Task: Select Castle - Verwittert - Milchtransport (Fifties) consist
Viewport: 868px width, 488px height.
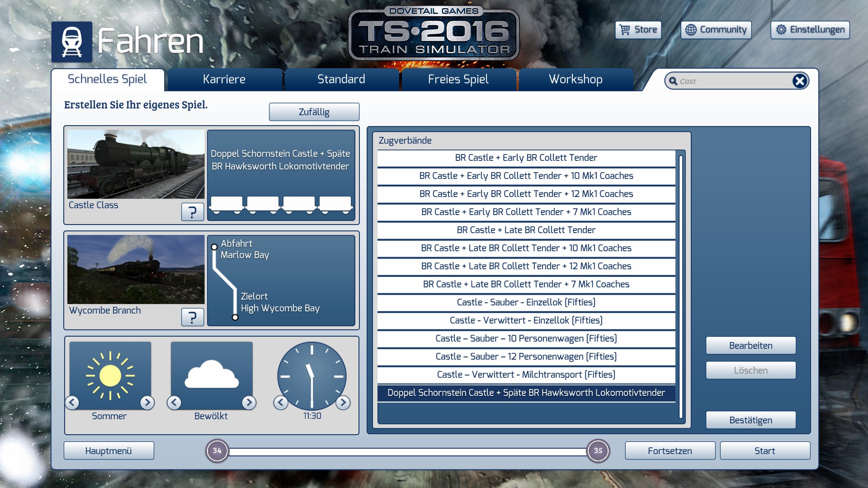Action: point(526,375)
